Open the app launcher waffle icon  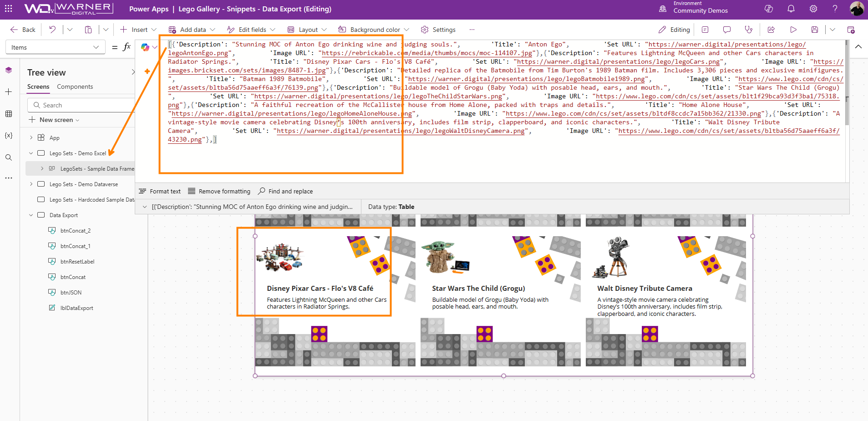(8, 9)
